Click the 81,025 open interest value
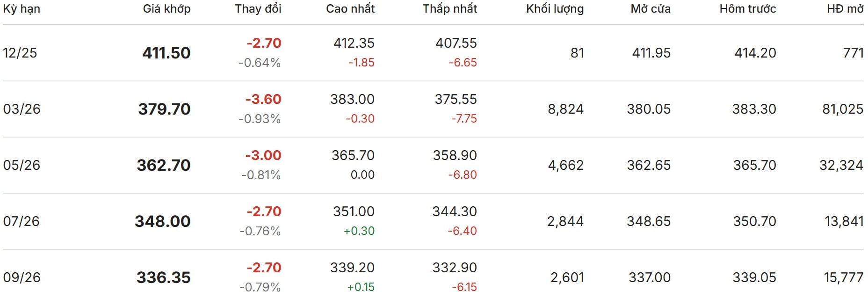 point(842,109)
